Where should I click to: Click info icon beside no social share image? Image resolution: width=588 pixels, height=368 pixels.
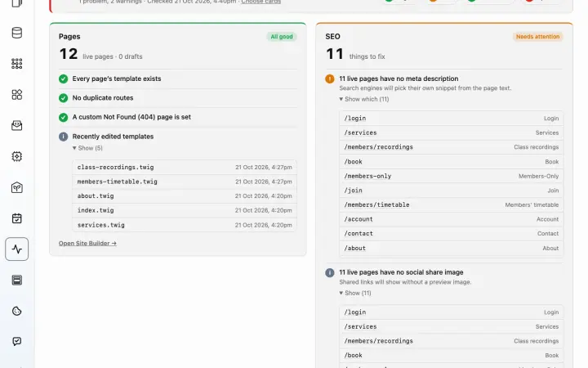coord(330,272)
